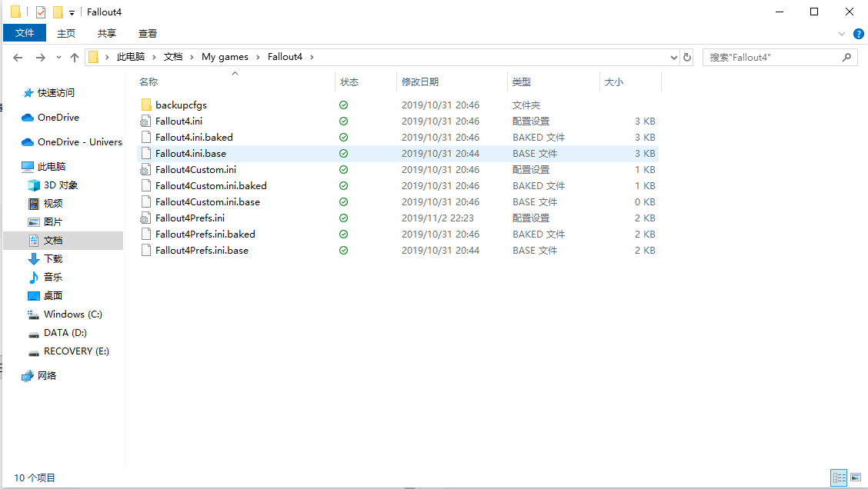The image size is (868, 489).
Task: Select 图片 in the navigation pane
Action: click(53, 222)
